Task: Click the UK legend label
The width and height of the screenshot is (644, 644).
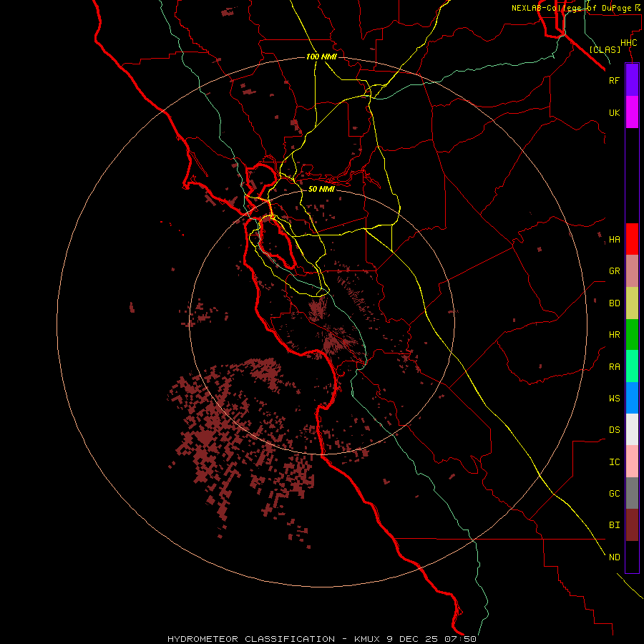Action: click(x=614, y=112)
